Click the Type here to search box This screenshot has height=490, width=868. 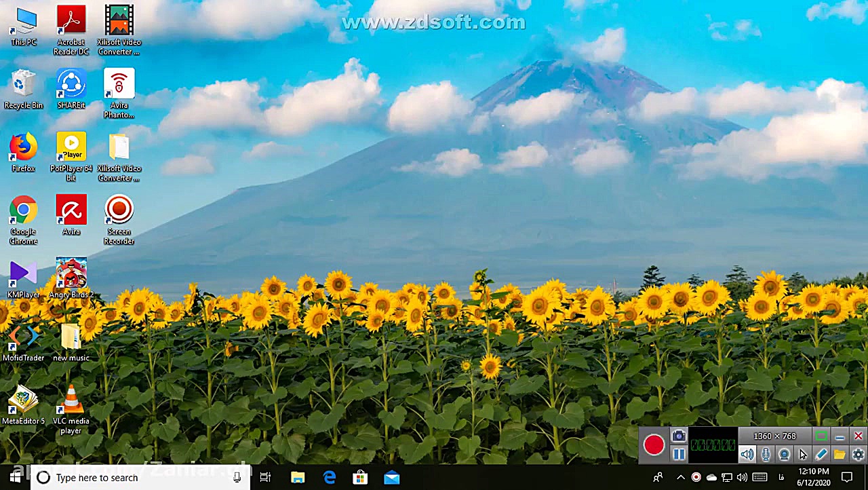pos(140,478)
